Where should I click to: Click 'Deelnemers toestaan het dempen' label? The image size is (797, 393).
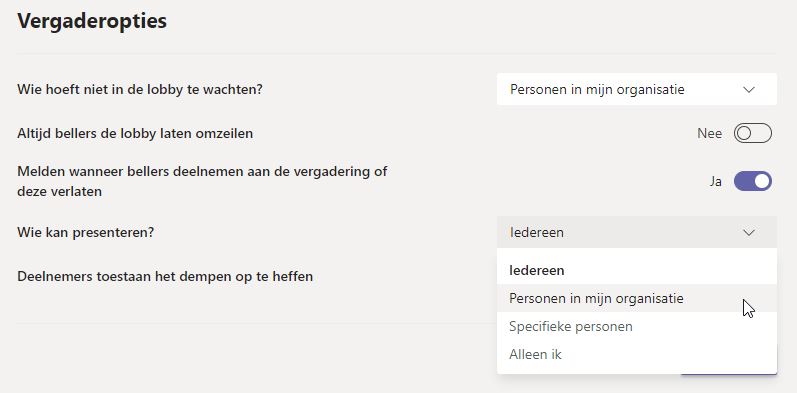[x=165, y=276]
